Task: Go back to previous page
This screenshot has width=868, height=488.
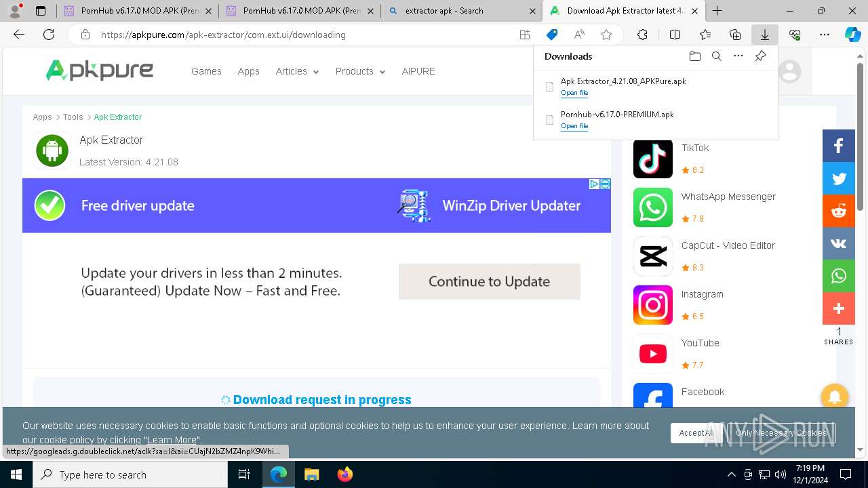Action: coord(19,35)
